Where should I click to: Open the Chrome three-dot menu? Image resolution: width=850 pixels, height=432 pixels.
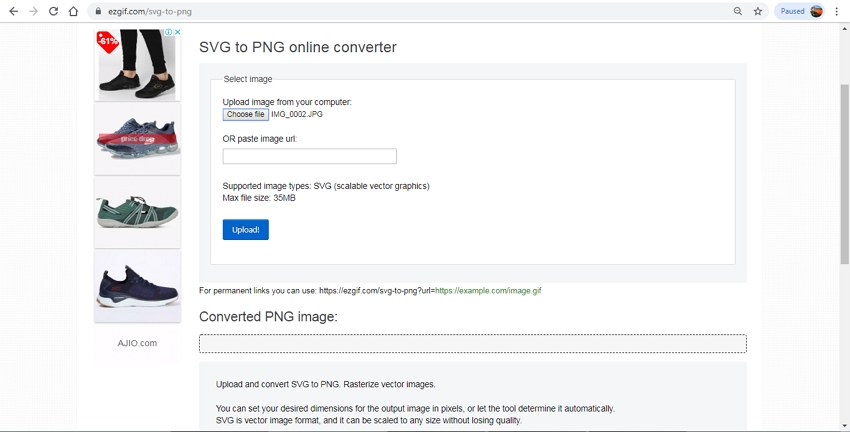pos(836,11)
